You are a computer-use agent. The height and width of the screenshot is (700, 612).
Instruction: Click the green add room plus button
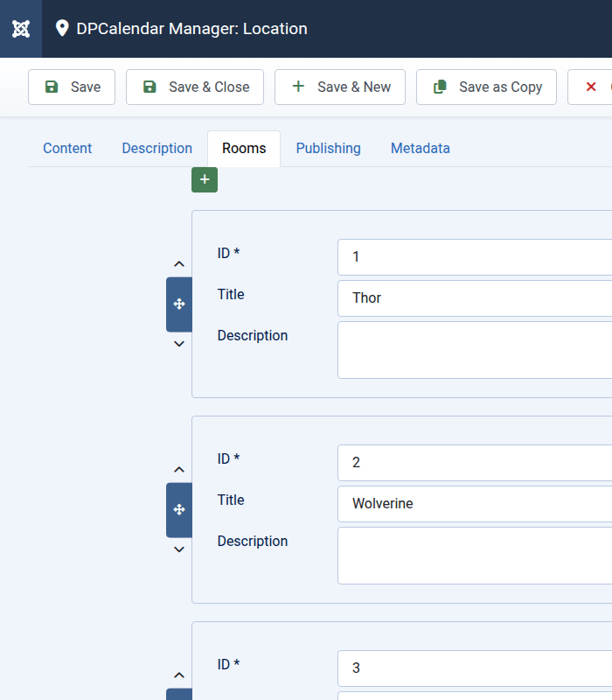click(x=205, y=179)
